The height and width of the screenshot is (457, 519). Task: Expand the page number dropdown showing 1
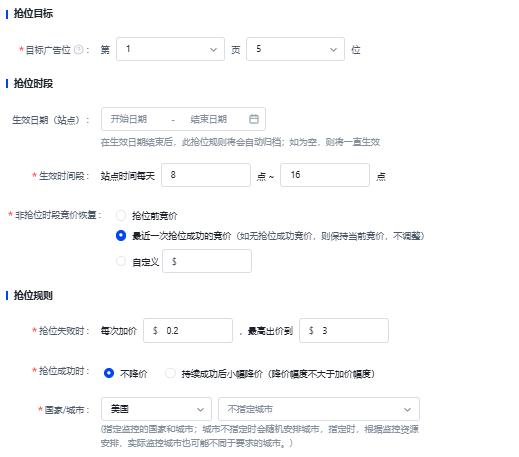click(170, 49)
